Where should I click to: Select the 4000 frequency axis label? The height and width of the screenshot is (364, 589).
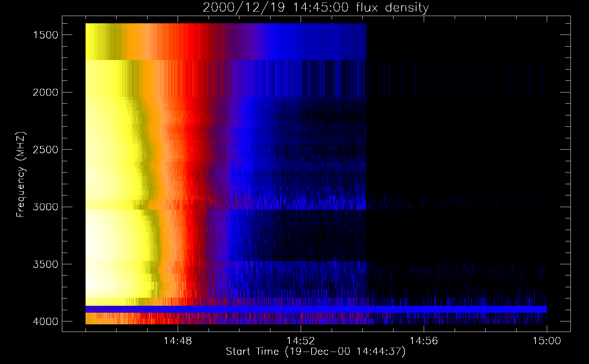point(46,321)
